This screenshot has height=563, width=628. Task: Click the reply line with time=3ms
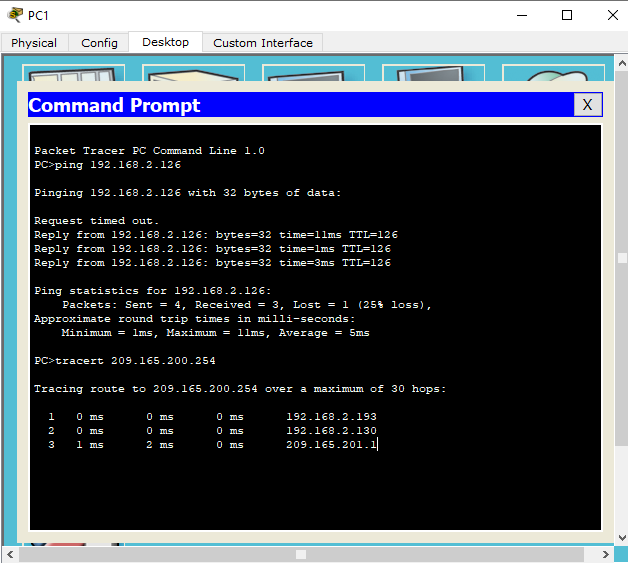[x=212, y=263]
